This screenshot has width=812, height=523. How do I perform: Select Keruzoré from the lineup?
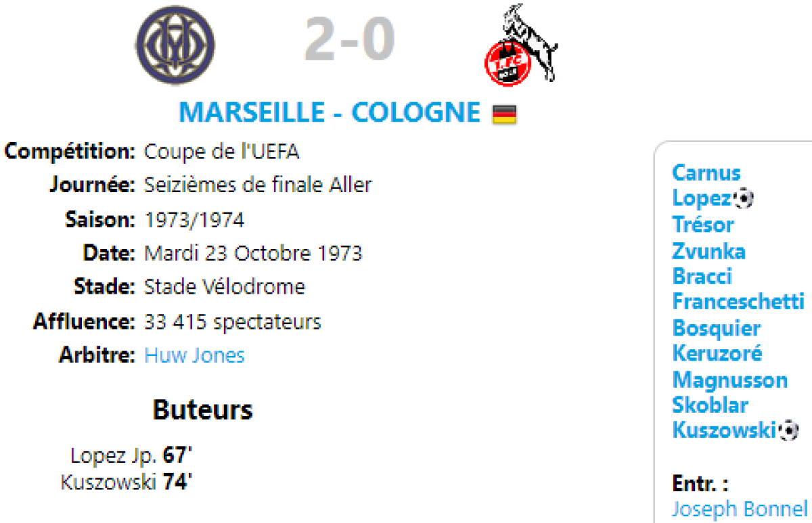pos(717,353)
